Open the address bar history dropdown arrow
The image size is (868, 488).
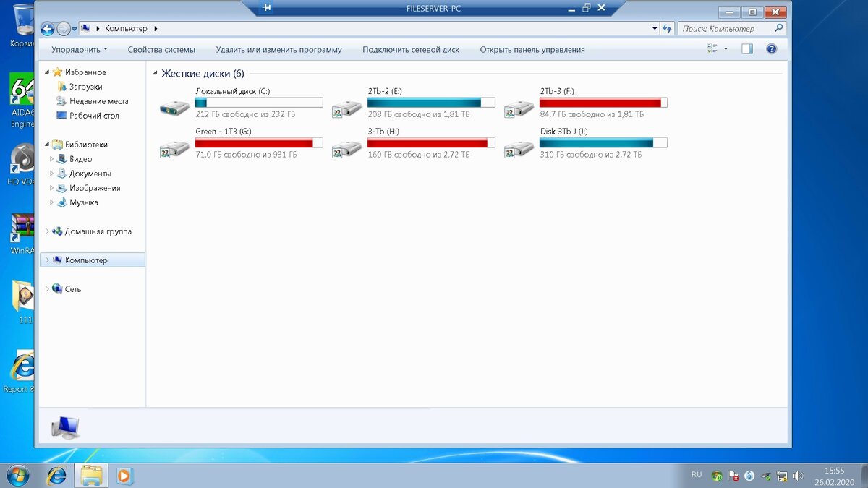(655, 29)
